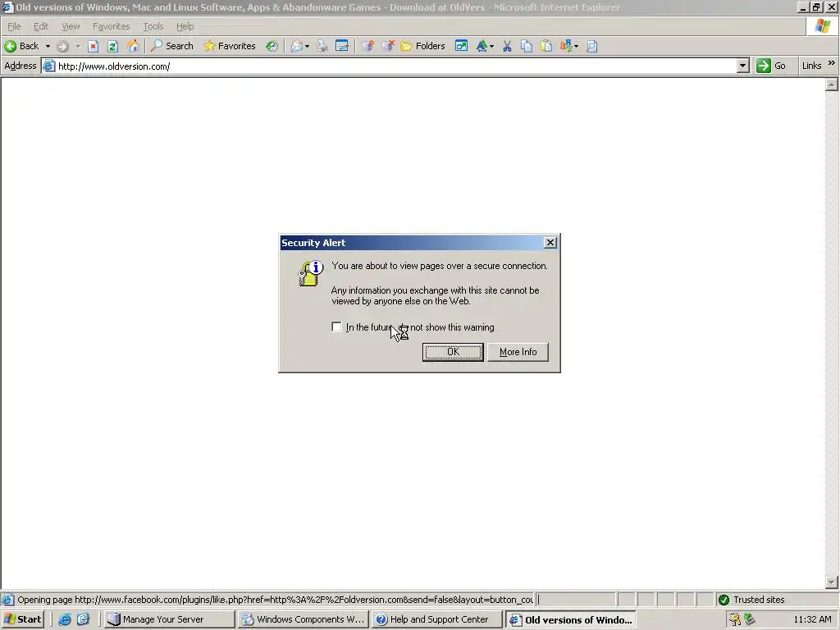Image resolution: width=840 pixels, height=630 pixels.
Task: Open the File menu
Action: tap(14, 26)
